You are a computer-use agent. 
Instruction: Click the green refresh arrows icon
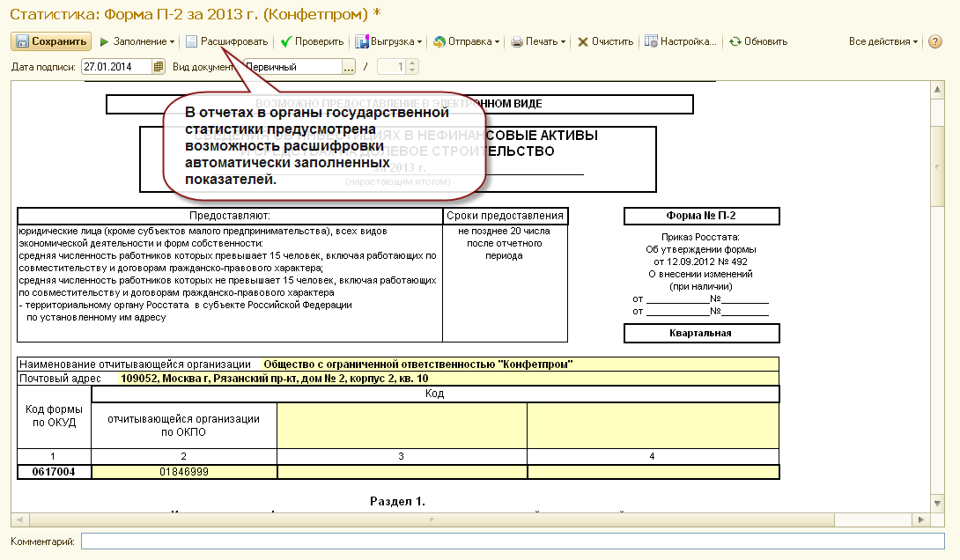tap(735, 41)
